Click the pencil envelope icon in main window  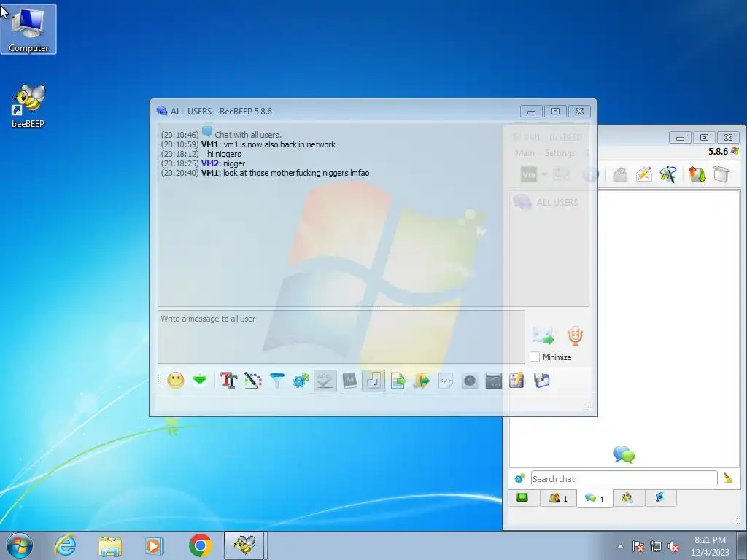(x=643, y=174)
